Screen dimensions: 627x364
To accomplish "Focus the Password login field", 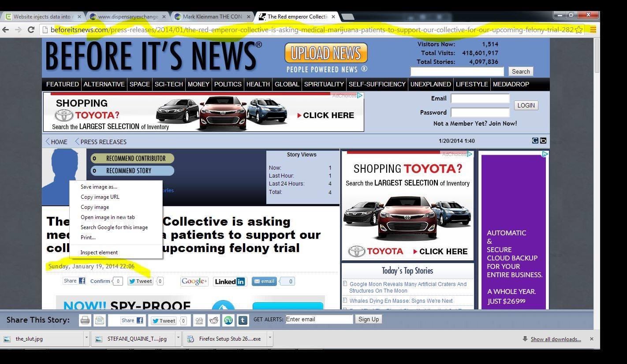I will coord(480,112).
